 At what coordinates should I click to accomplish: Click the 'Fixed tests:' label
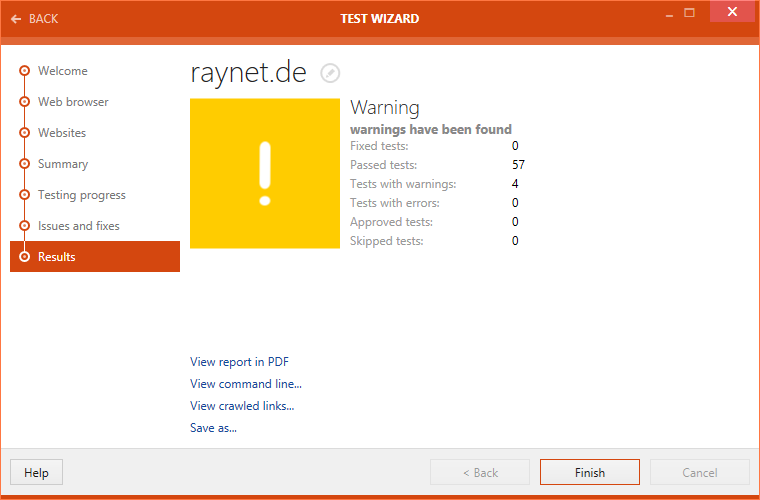(x=379, y=146)
